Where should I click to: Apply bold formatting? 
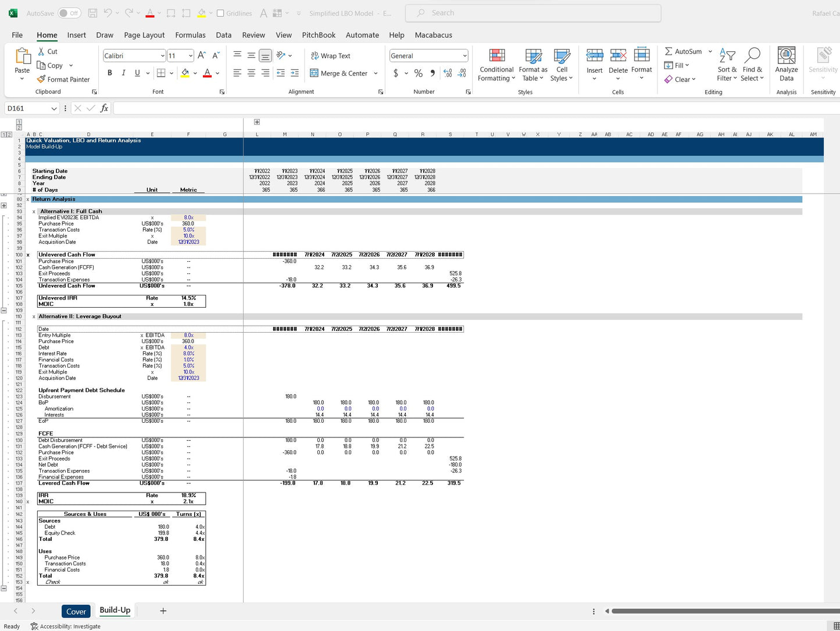tap(110, 73)
